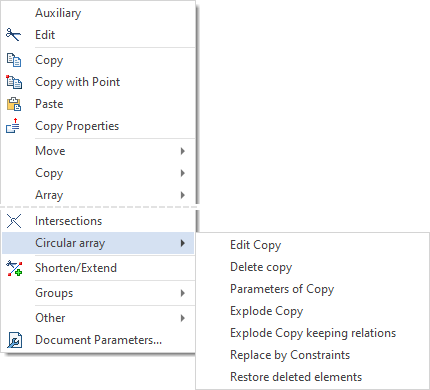Click the scissors Edit icon
The width and height of the screenshot is (430, 390).
click(13, 35)
